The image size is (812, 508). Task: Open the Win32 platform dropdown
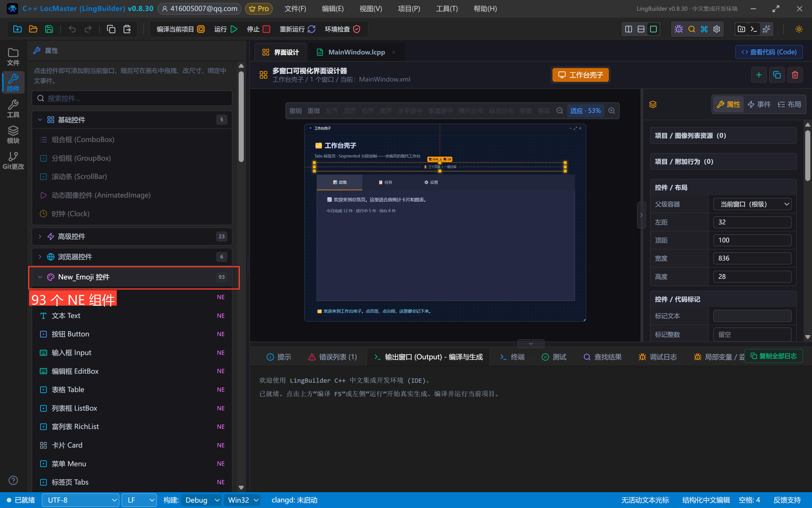(x=242, y=500)
